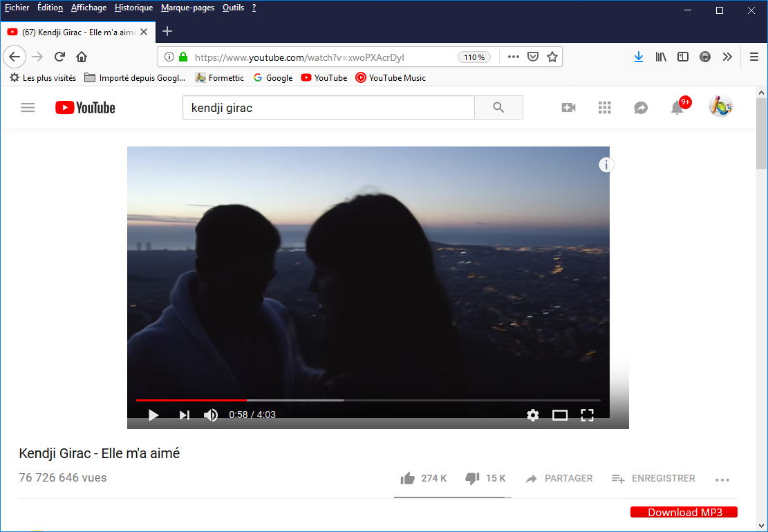Viewport: 768px width, 532px height.
Task: Save page to Pocket
Action: [x=533, y=57]
